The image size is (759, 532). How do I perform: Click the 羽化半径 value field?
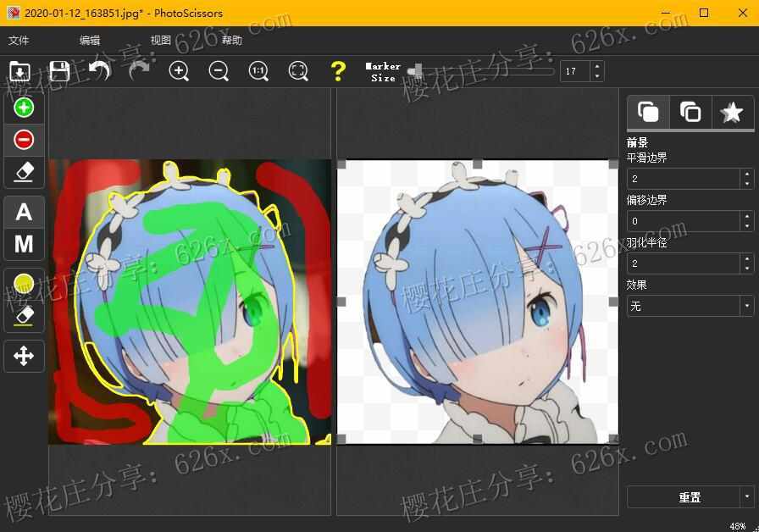pyautogui.click(x=683, y=263)
